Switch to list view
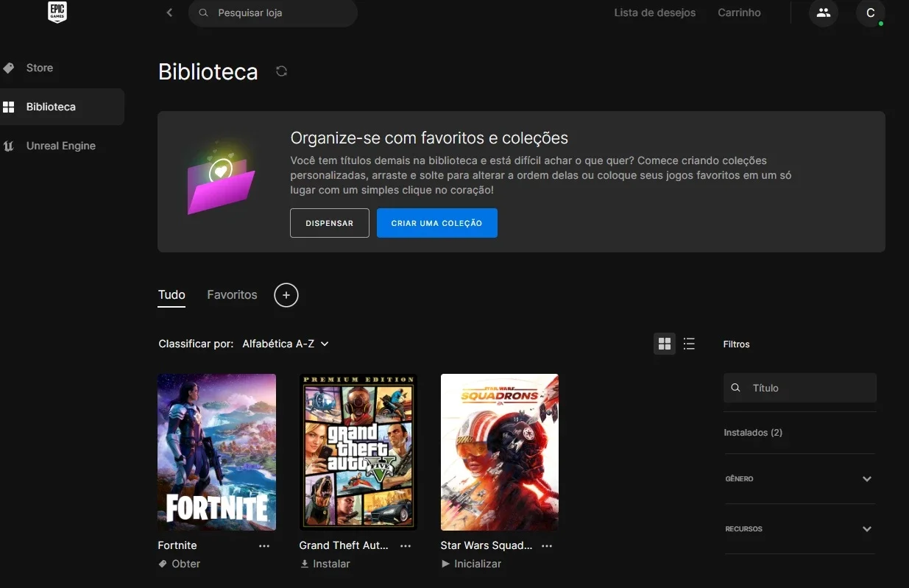909x588 pixels. 689,344
